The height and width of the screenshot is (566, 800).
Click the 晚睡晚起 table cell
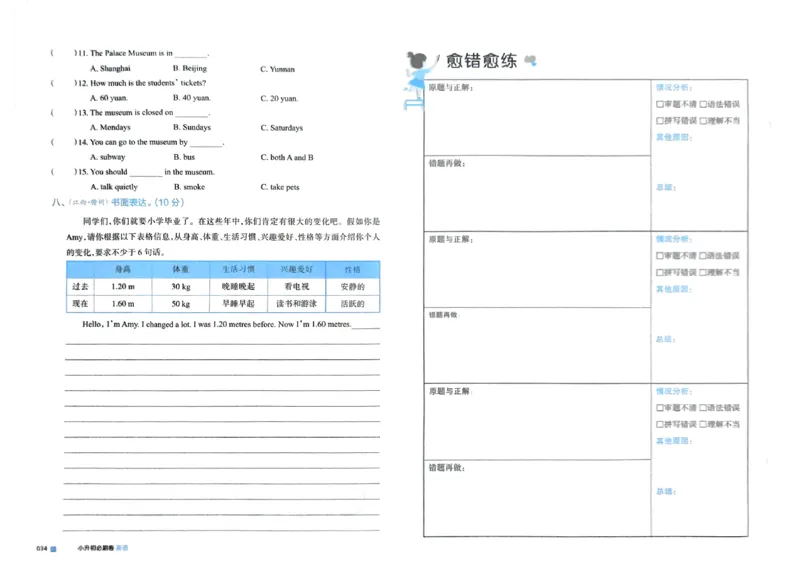[238, 287]
